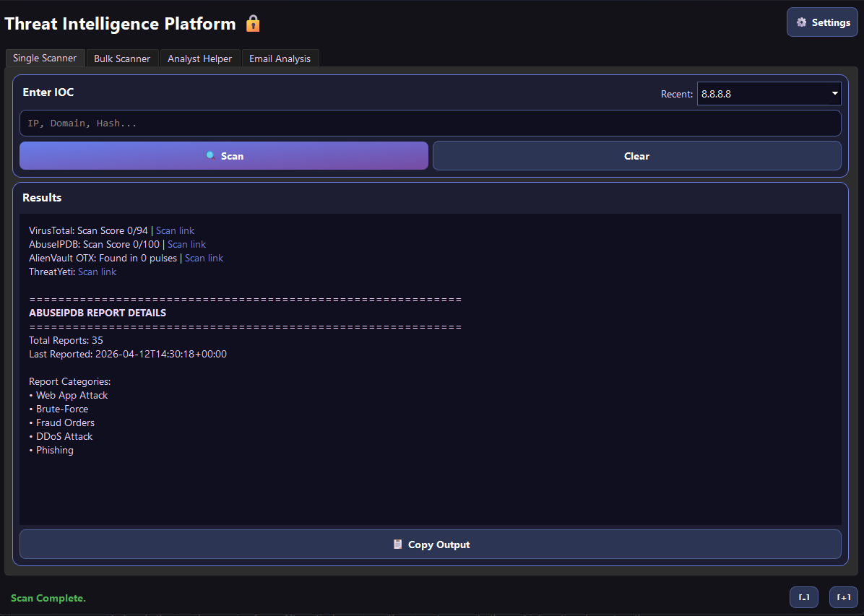Screen dimensions: 864x616
Task: Decrease font size with the [-] button
Action: pos(804,597)
